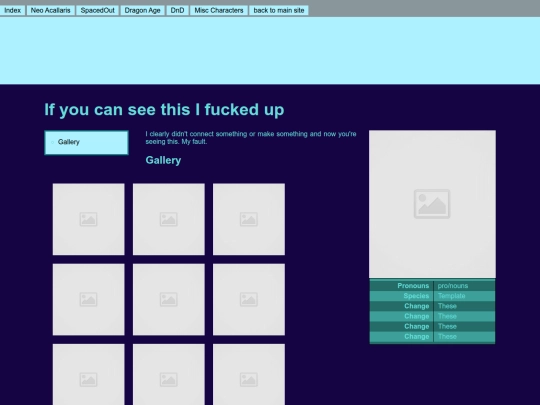540x405 pixels.
Task: Open the DnD section
Action: coord(177,10)
